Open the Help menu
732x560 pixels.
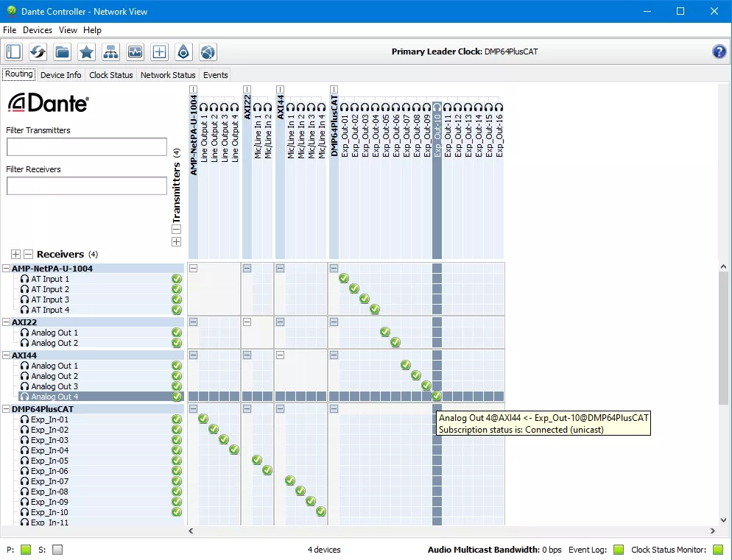click(x=93, y=30)
